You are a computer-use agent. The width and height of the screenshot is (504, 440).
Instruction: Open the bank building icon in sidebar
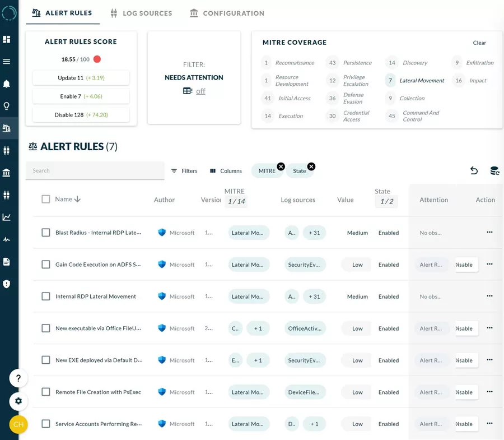pyautogui.click(x=6, y=173)
